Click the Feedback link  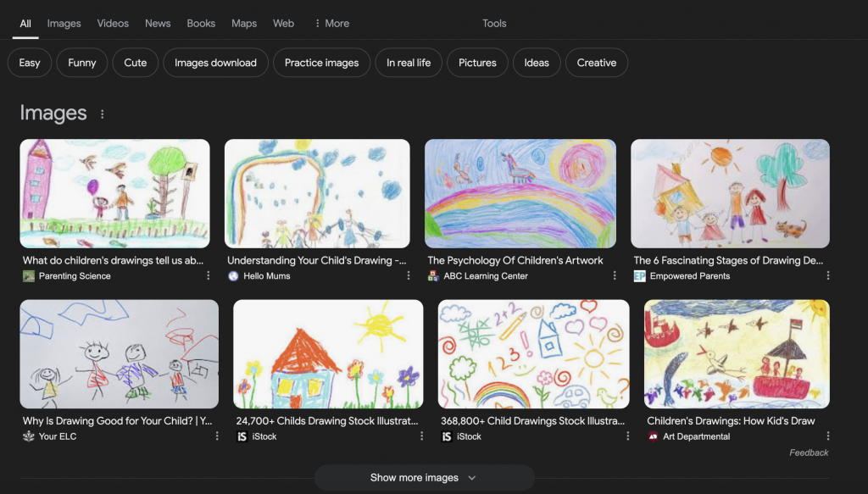pos(809,452)
